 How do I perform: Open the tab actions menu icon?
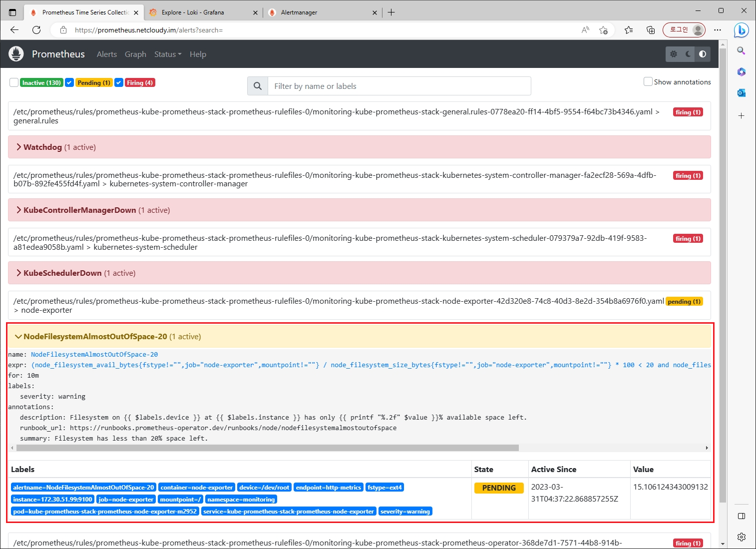[x=12, y=12]
